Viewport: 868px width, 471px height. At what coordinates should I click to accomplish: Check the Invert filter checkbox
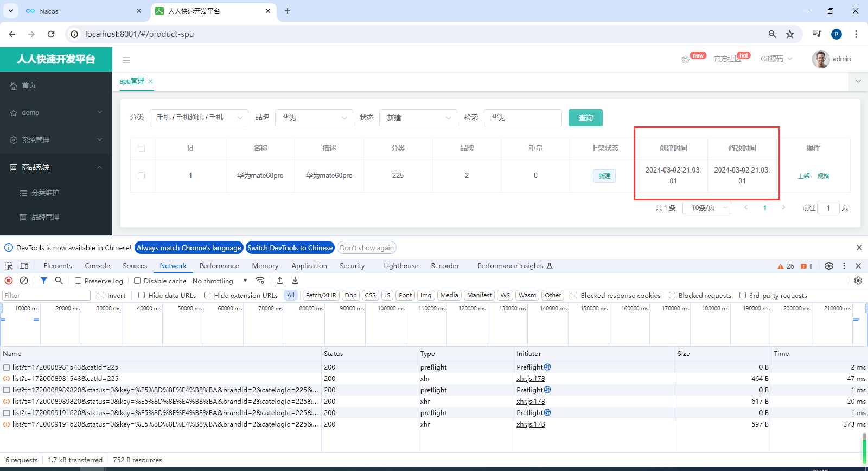[x=101, y=295]
